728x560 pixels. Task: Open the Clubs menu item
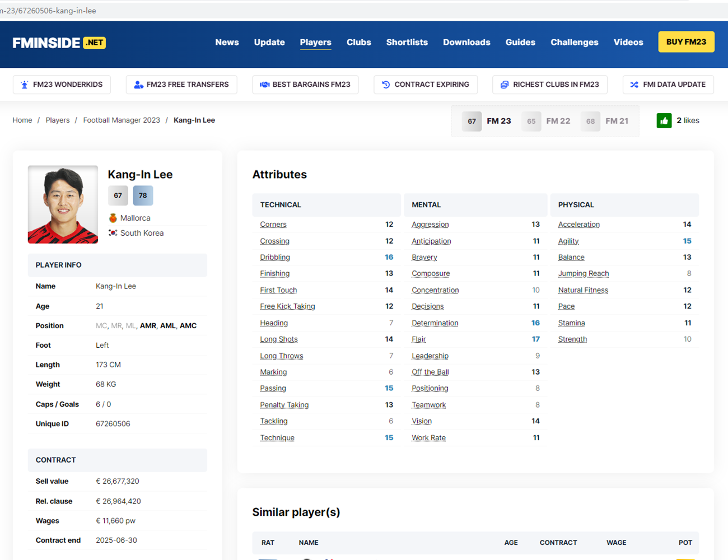pyautogui.click(x=359, y=43)
